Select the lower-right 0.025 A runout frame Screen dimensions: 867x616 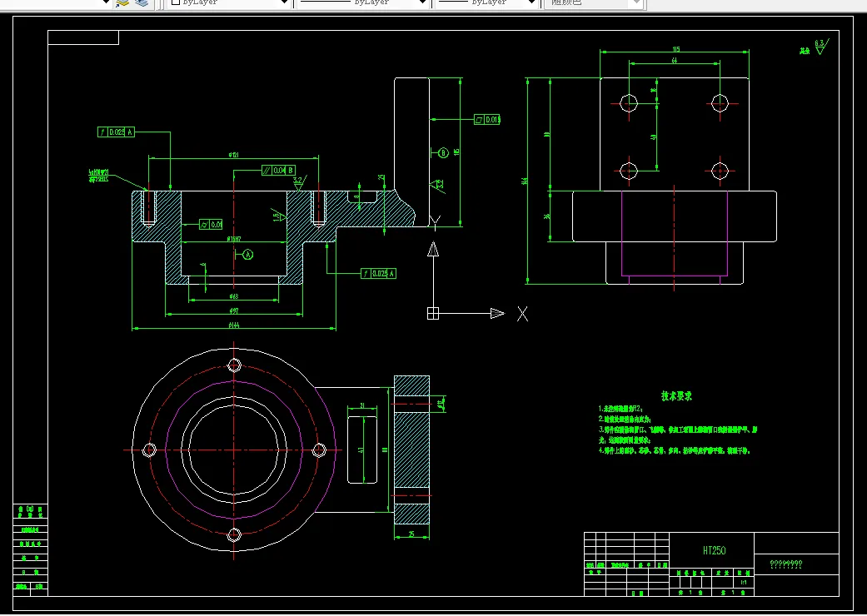tap(379, 274)
